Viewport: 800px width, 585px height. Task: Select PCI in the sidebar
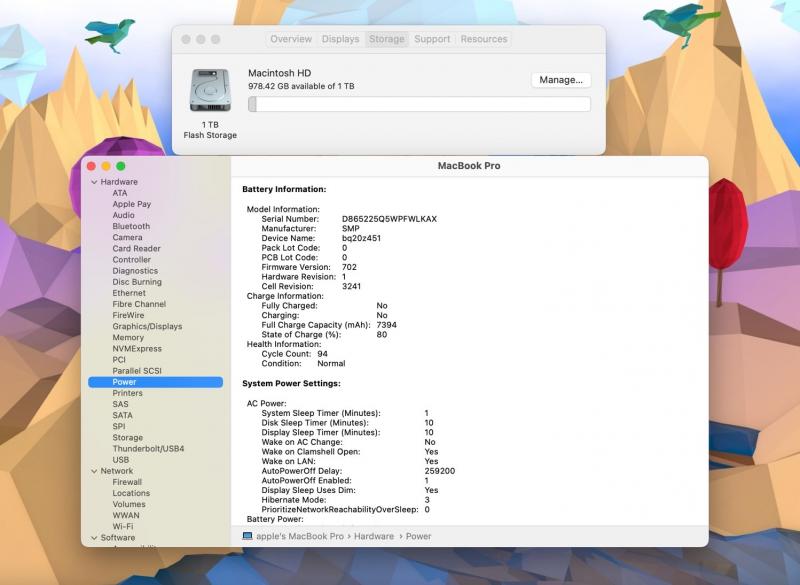point(119,360)
